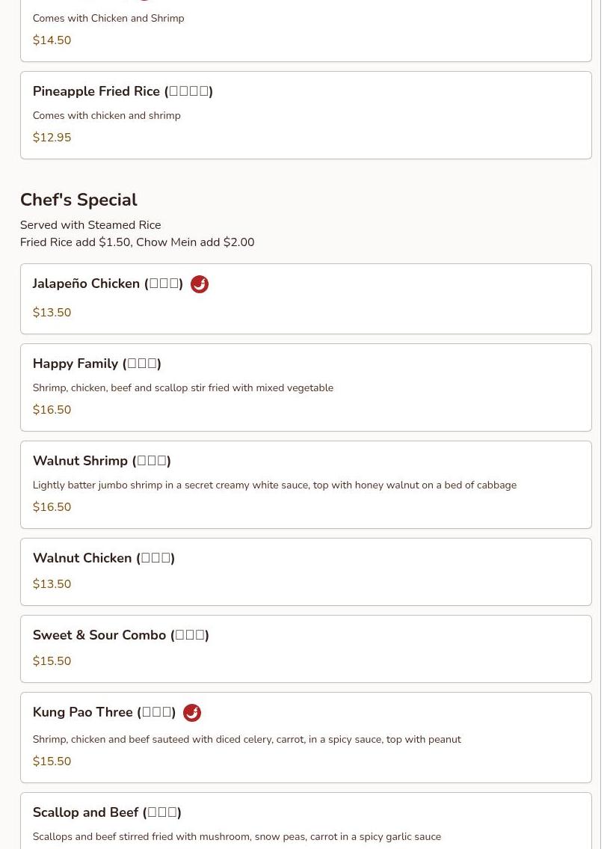This screenshot has width=616, height=849.
Task: Pick the Kung Pao Three dish title
Action: [x=104, y=712]
